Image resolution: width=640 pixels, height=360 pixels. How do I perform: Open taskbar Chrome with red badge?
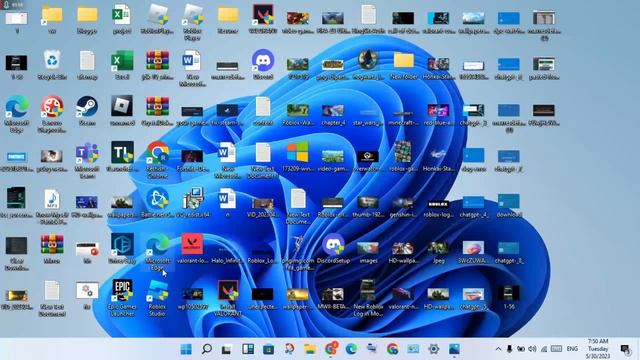coord(331,348)
